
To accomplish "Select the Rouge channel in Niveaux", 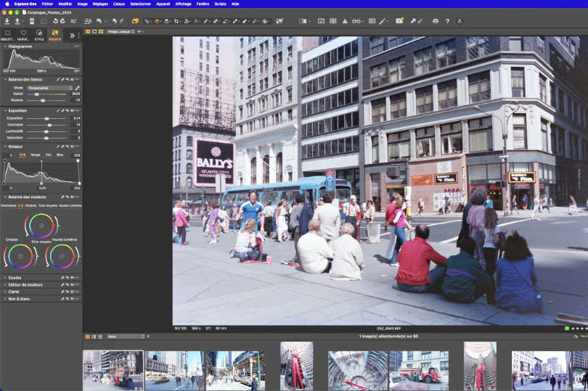I will click(x=36, y=155).
